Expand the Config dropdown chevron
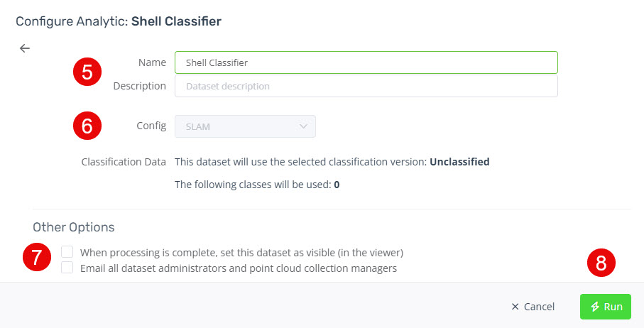The height and width of the screenshot is (328, 644). click(303, 126)
